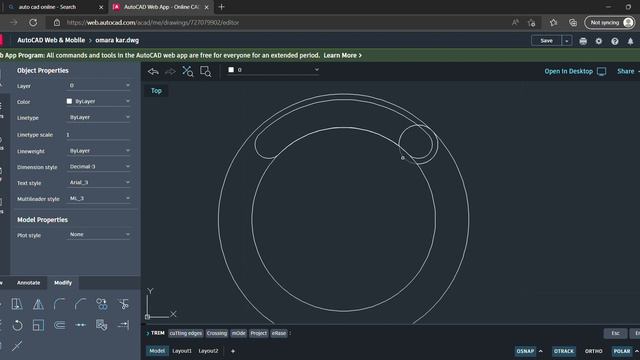Click the browser Favorites star icon
The width and height of the screenshot is (640, 360).
(x=553, y=22)
